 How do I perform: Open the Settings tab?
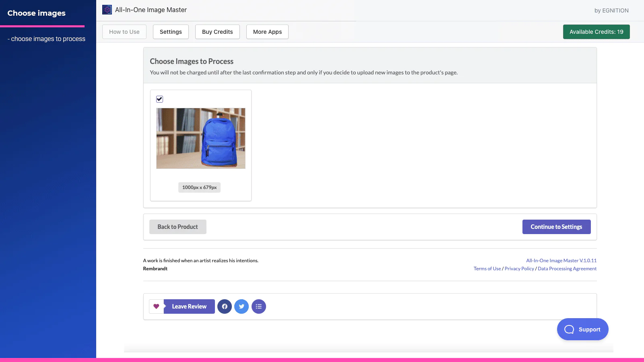click(x=171, y=32)
